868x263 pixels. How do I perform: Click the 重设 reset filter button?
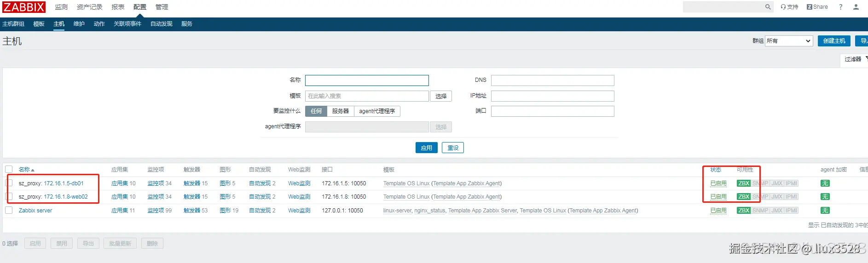(x=453, y=148)
